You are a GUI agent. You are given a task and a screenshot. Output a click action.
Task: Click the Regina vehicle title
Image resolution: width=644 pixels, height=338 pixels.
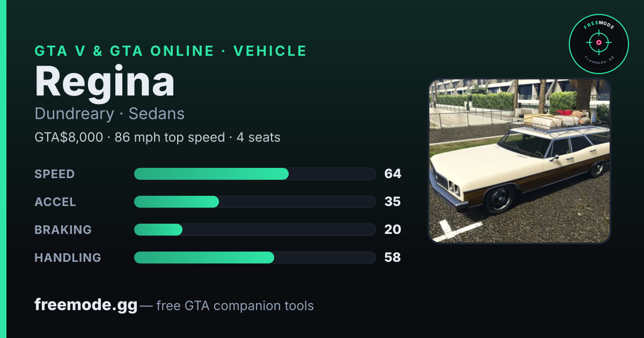[x=105, y=82]
